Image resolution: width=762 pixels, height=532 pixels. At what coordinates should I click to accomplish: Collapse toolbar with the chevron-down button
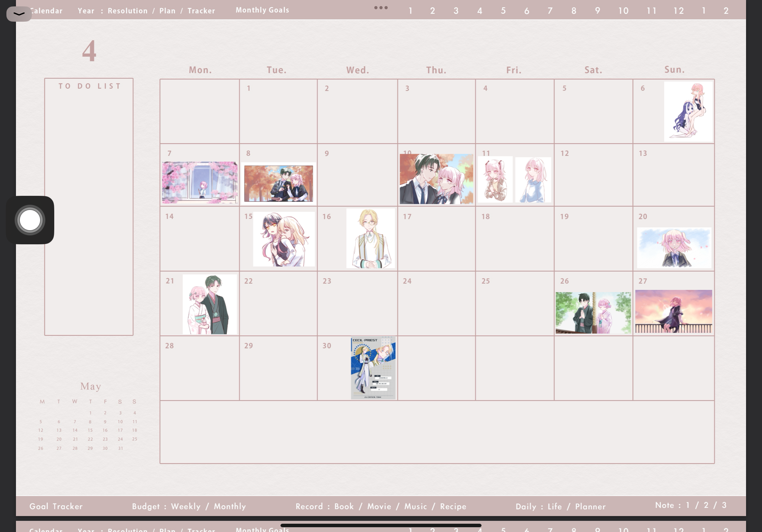point(19,14)
